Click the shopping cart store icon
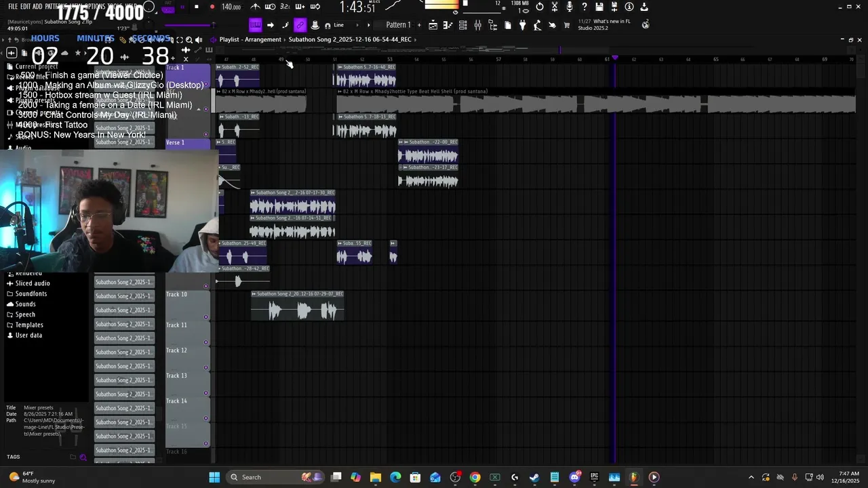 (567, 25)
